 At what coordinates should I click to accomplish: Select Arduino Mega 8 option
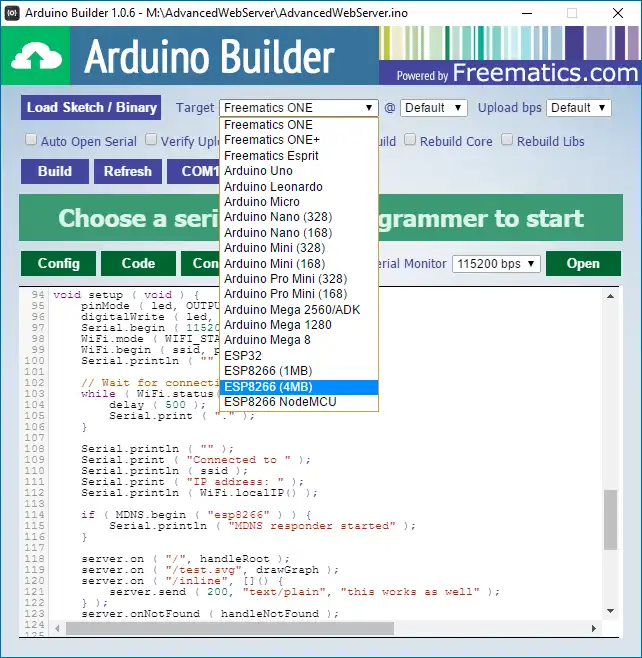click(299, 340)
